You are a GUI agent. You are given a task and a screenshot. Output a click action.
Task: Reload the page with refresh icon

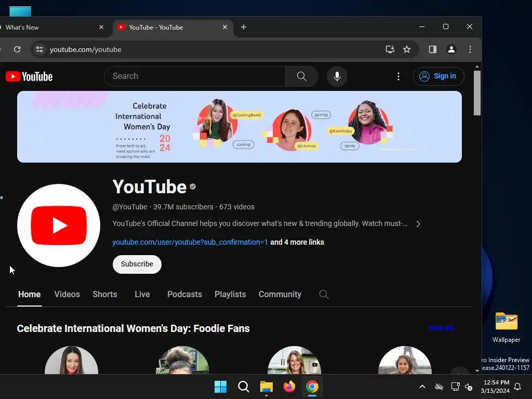pyautogui.click(x=17, y=49)
